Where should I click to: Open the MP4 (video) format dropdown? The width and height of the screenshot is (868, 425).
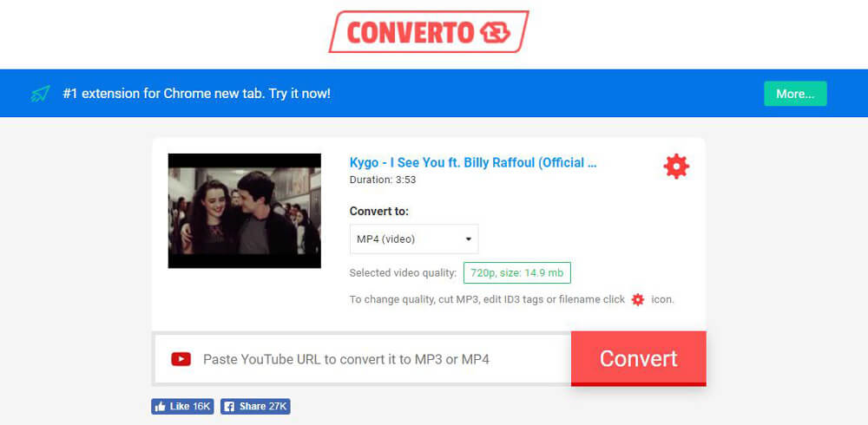tap(413, 239)
